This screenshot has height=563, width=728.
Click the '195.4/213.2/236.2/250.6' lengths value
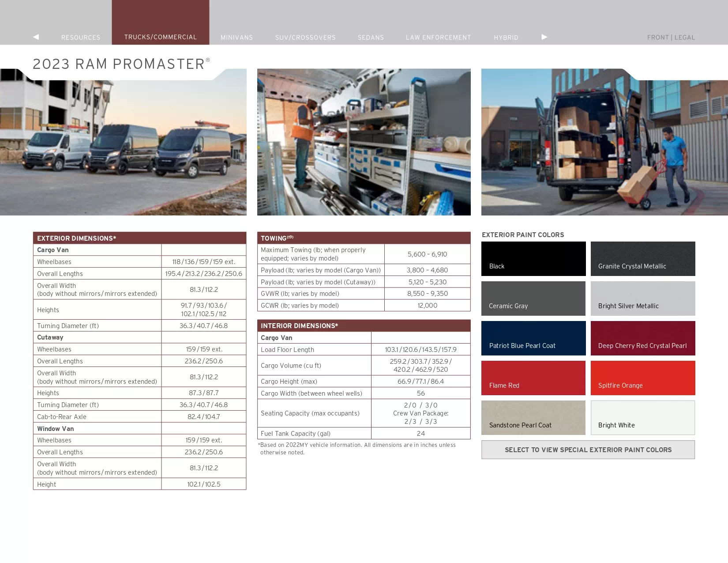point(204,274)
